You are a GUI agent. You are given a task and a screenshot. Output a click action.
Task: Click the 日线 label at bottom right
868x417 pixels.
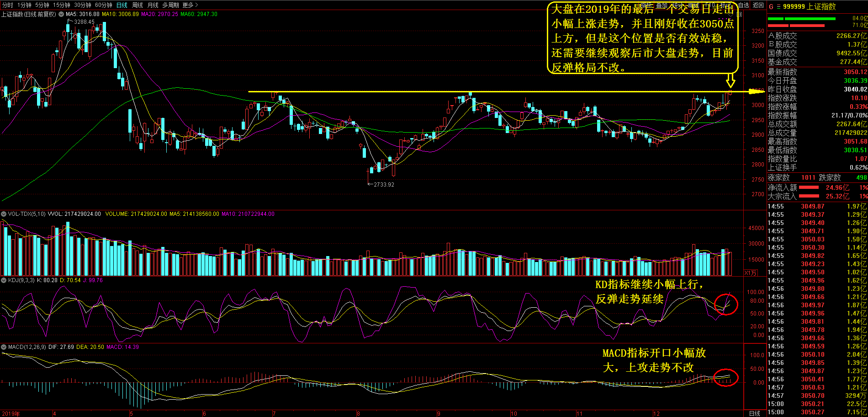click(x=754, y=413)
